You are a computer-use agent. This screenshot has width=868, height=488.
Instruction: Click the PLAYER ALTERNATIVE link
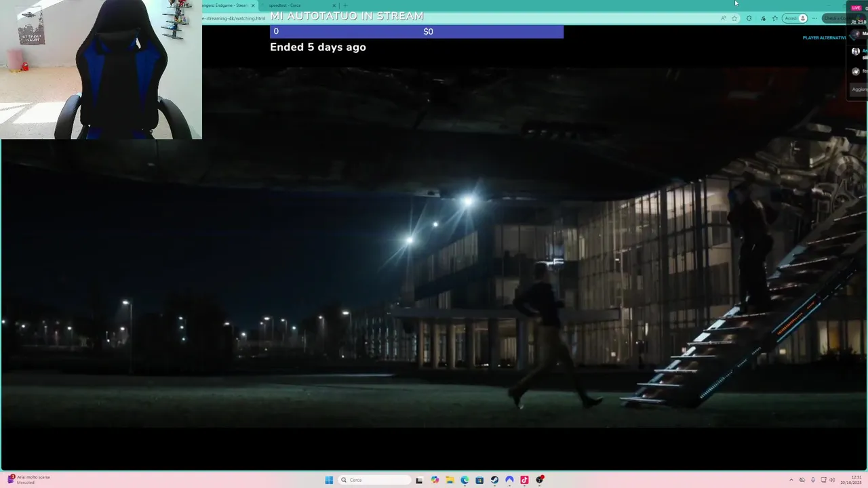[x=824, y=38]
